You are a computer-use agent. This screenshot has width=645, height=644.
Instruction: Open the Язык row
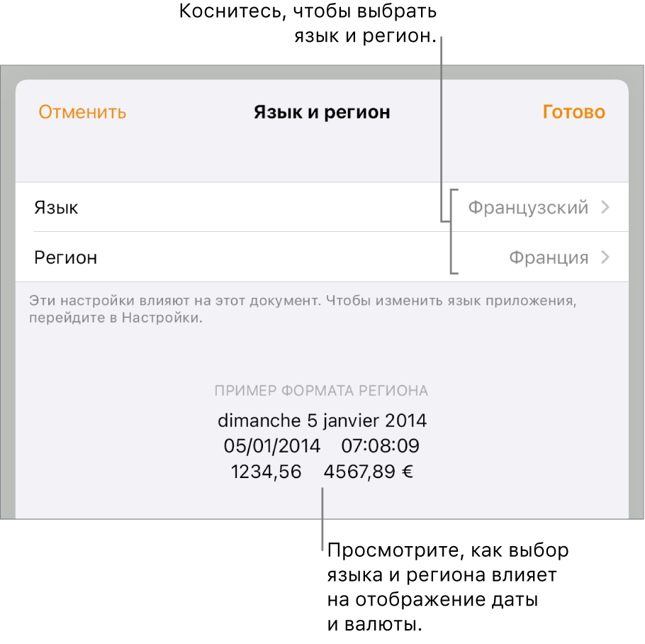pos(322,207)
